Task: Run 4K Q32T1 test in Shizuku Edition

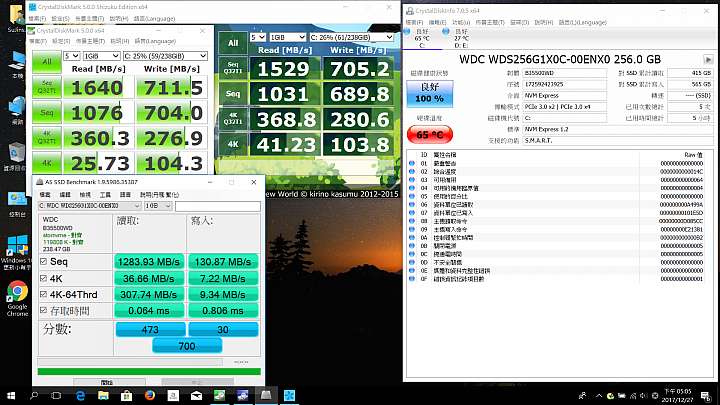Action: pyautogui.click(x=233, y=119)
